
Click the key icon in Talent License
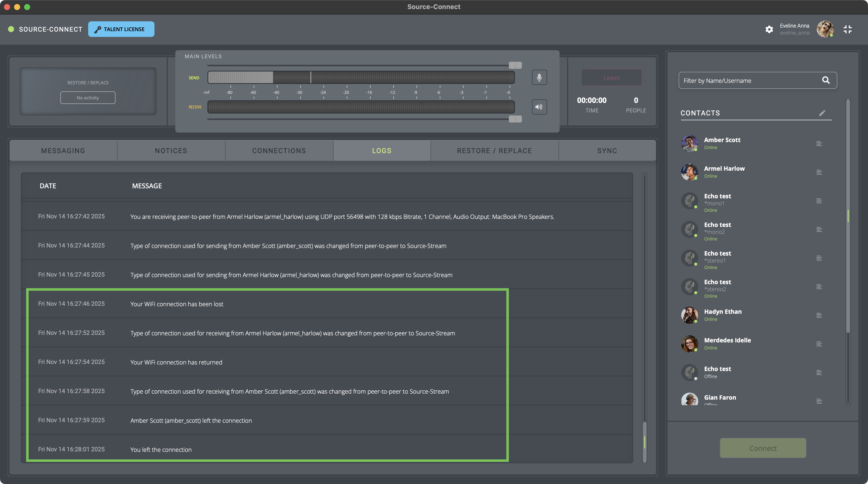click(98, 30)
